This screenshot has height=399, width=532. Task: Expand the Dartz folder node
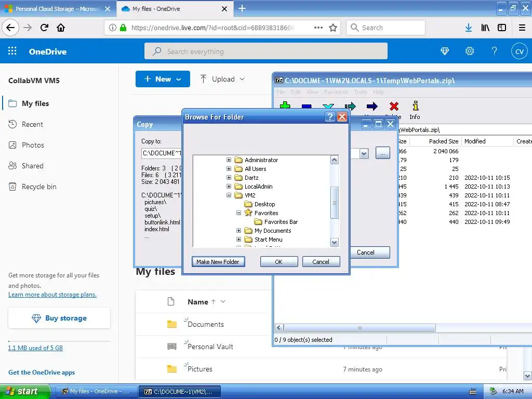(229, 178)
